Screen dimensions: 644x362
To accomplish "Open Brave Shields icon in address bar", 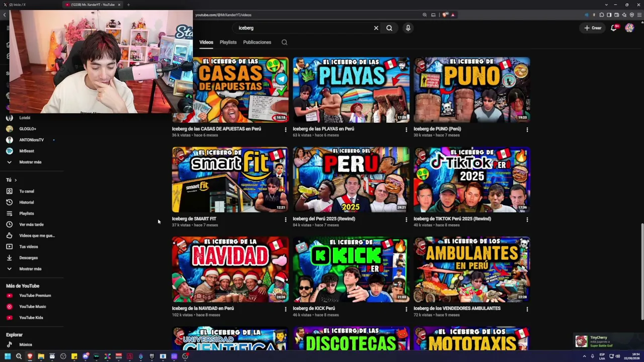I will [x=445, y=15].
